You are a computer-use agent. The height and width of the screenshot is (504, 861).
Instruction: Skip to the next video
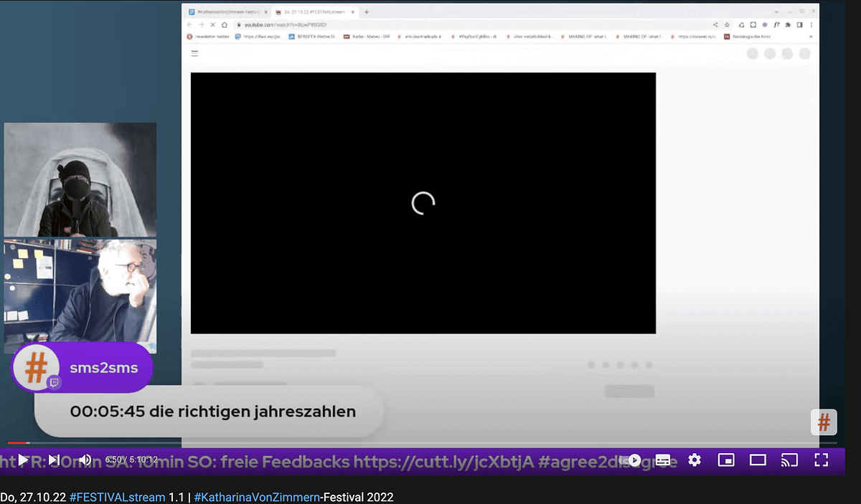tap(54, 460)
